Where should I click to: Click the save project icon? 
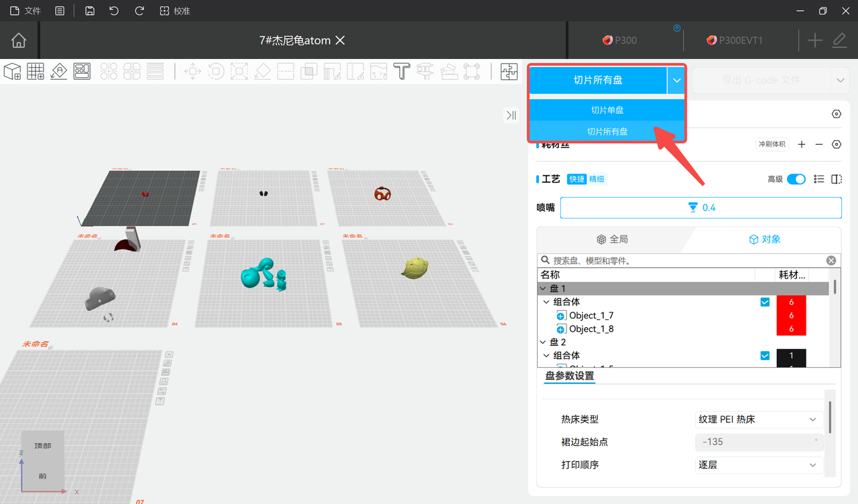(90, 11)
